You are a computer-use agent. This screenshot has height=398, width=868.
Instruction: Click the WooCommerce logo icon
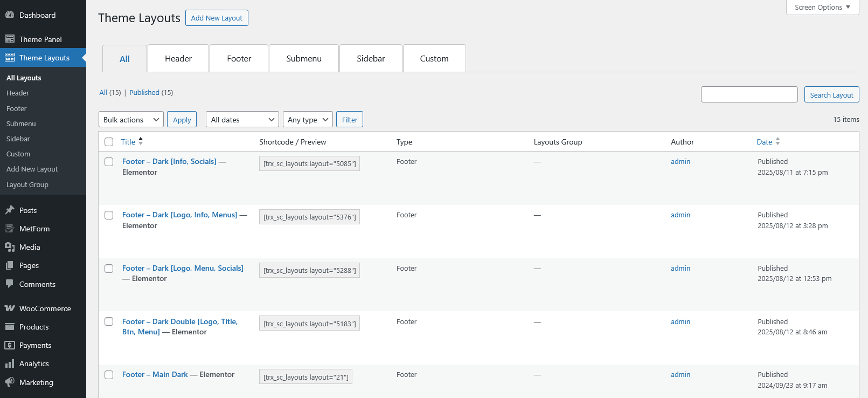coord(10,308)
